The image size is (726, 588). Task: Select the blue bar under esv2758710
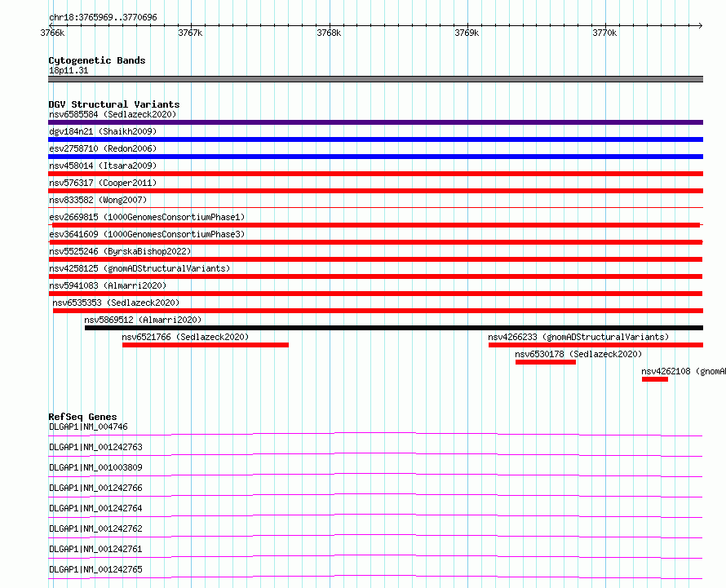pos(375,157)
